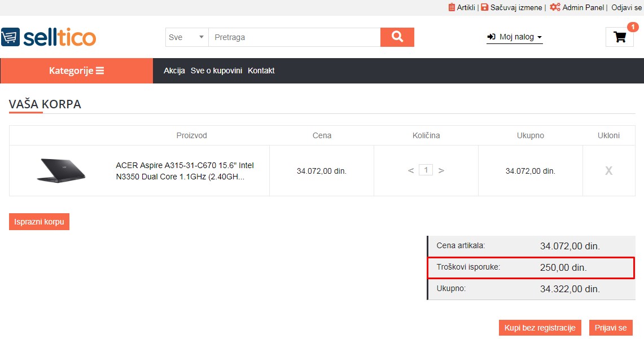The height and width of the screenshot is (339, 644).
Task: Open the shopping cart icon
Action: click(x=620, y=37)
